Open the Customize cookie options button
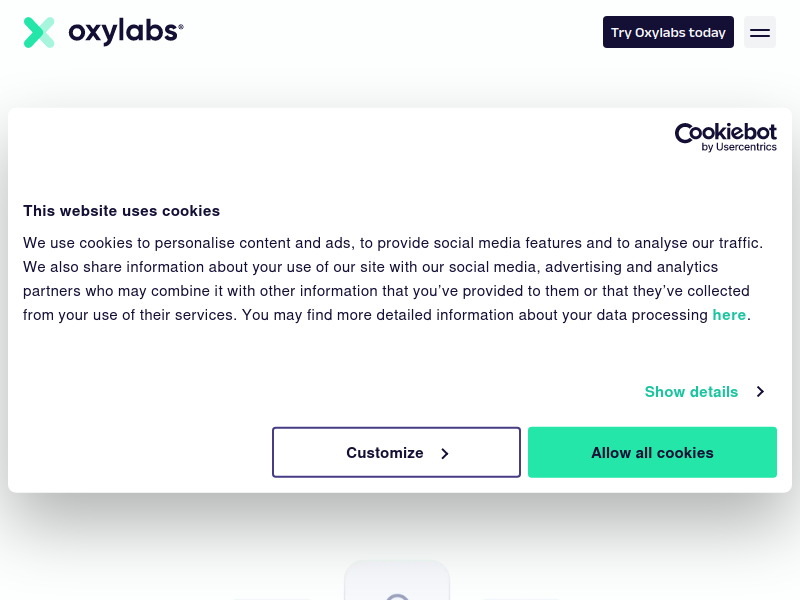The height and width of the screenshot is (600, 800). (396, 453)
